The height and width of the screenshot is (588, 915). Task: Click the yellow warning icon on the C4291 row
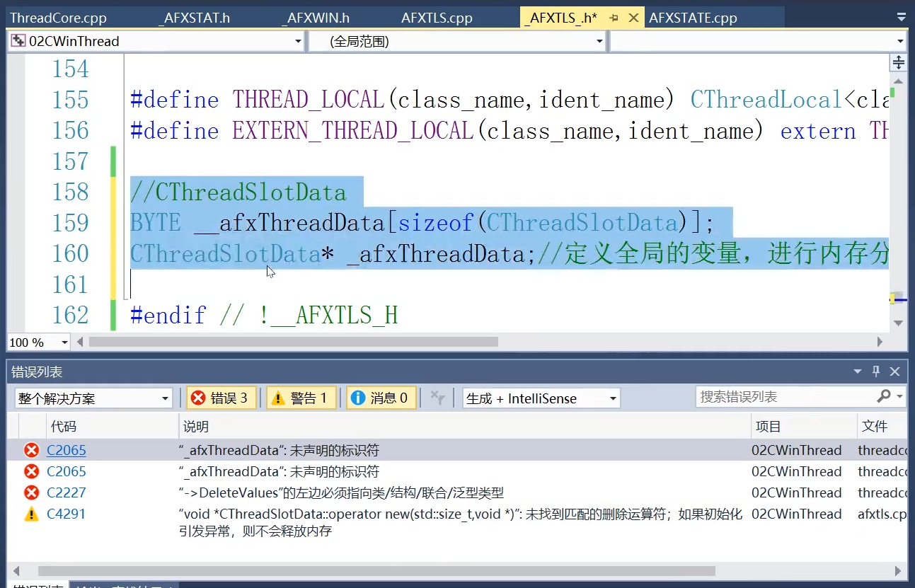pos(32,514)
